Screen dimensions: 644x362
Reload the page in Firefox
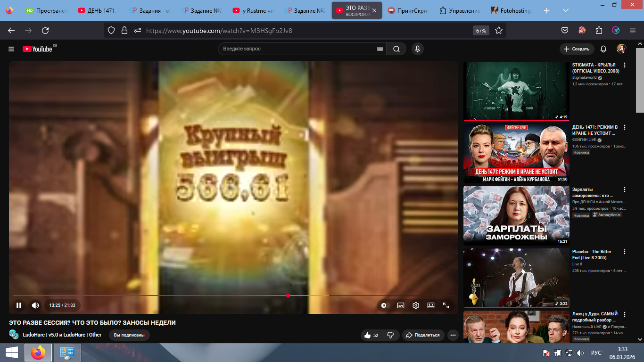tap(45, 30)
